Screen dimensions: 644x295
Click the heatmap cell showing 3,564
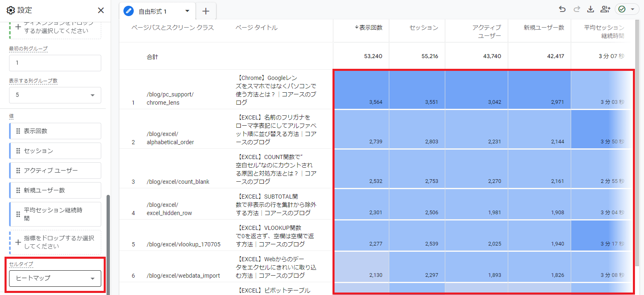(361, 89)
